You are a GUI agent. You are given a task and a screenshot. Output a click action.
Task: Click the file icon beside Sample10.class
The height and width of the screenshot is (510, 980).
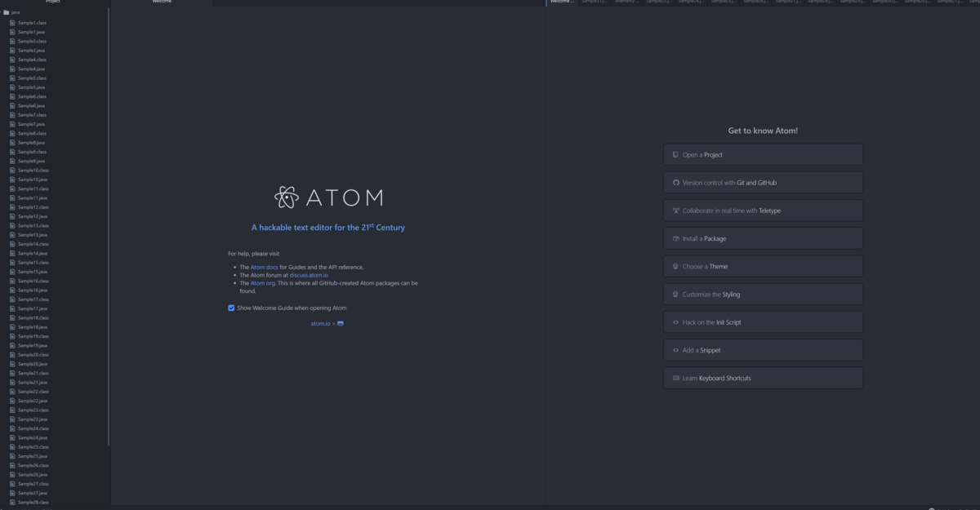(x=12, y=170)
